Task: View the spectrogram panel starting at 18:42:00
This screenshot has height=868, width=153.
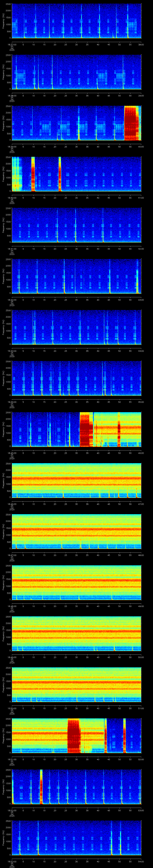Action: [76, 276]
